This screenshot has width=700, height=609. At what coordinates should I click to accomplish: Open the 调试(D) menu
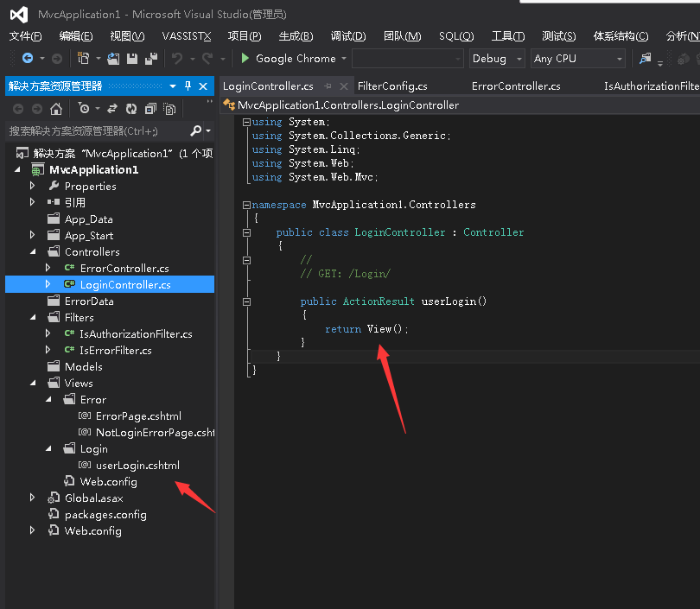[x=347, y=35]
